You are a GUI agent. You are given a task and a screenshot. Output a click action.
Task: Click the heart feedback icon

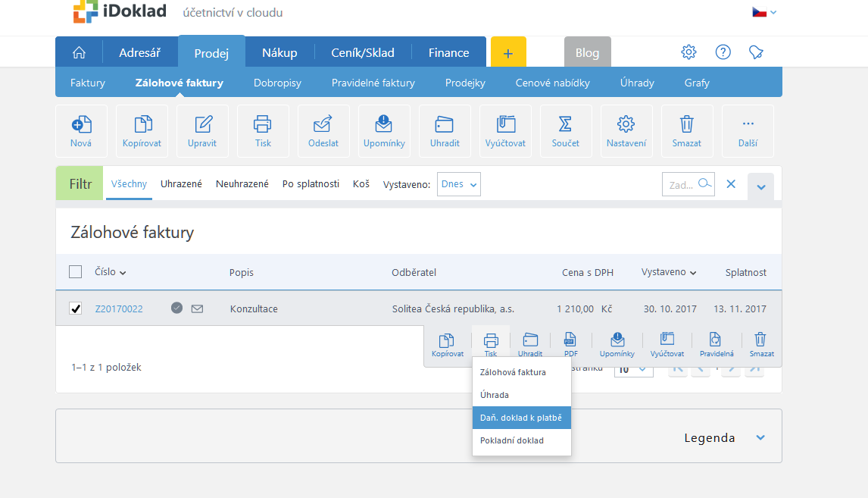[x=756, y=52]
